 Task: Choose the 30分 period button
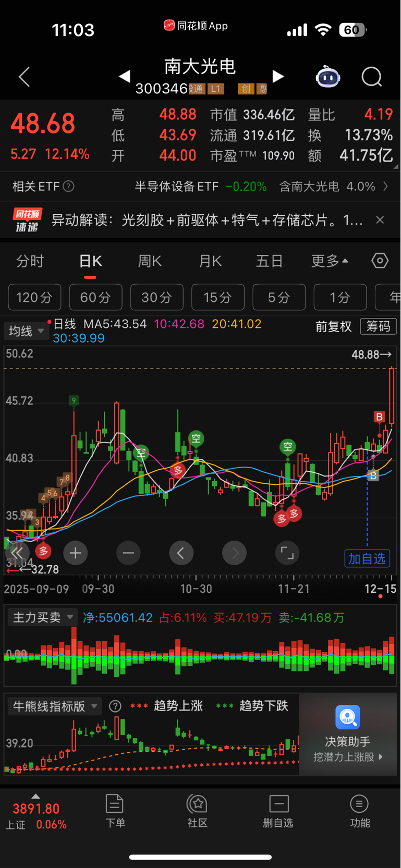pos(156,297)
